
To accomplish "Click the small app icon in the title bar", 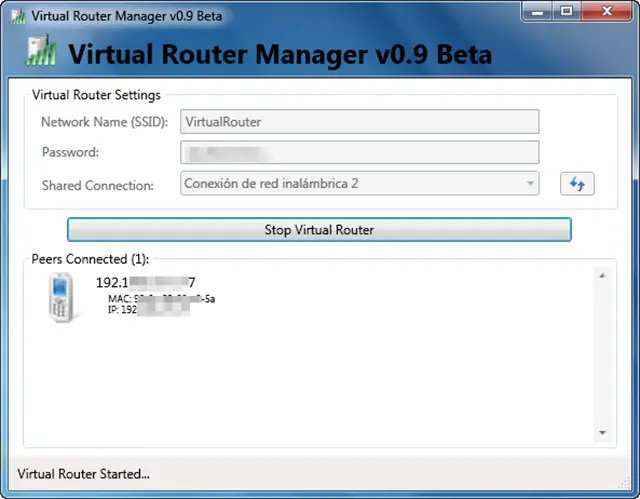I will tap(17, 17).
